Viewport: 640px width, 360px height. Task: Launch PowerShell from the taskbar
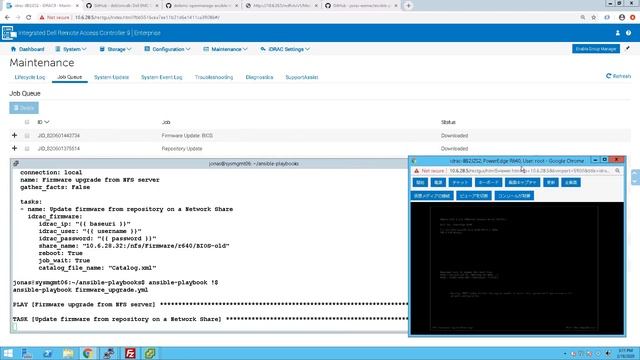click(47, 353)
